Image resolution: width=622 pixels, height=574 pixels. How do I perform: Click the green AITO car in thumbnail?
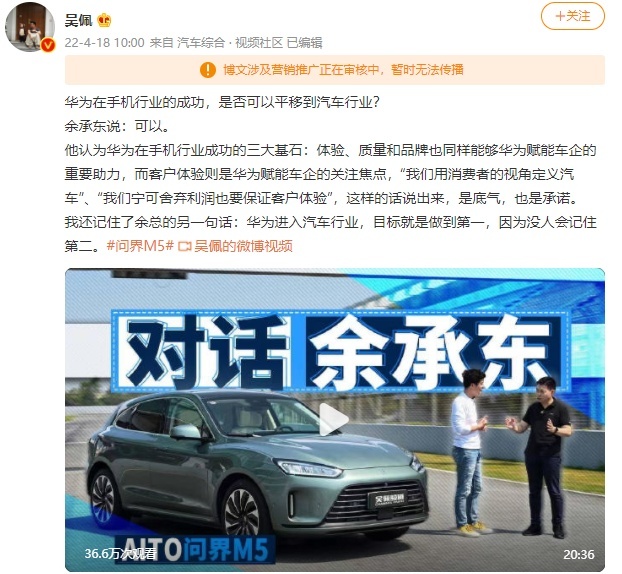[x=257, y=463]
